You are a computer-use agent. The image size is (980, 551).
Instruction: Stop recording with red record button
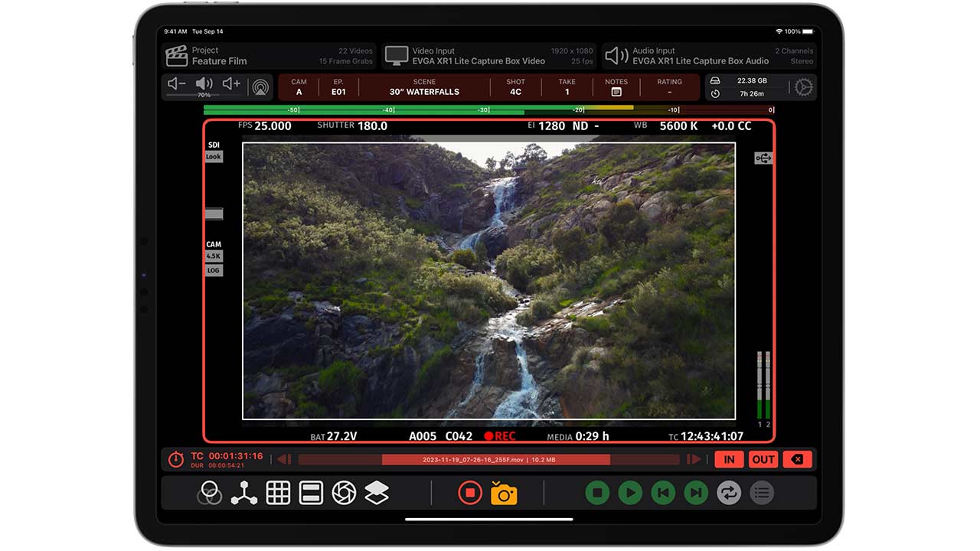coord(469,493)
